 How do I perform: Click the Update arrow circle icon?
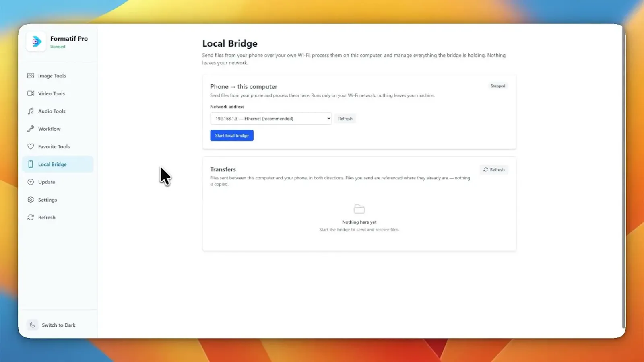(x=31, y=182)
